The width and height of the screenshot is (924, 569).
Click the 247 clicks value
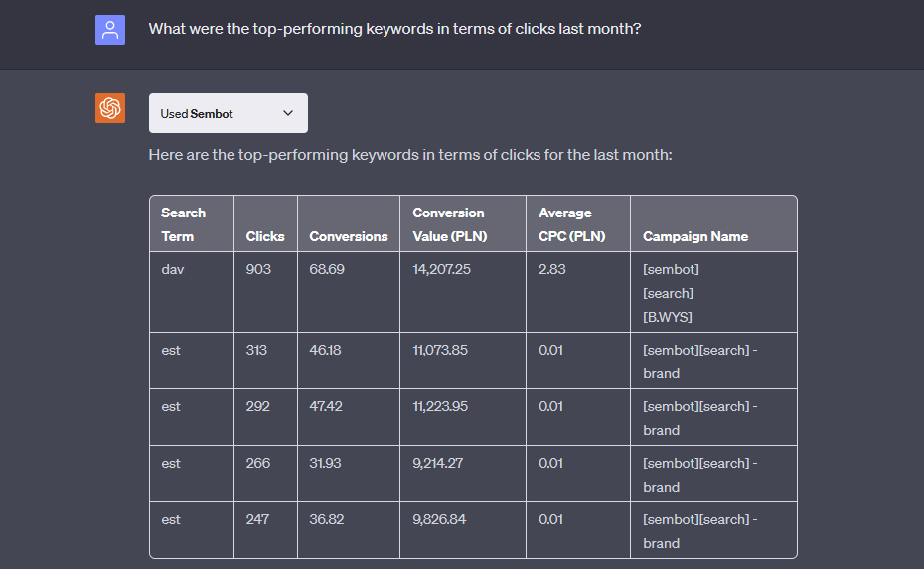click(x=257, y=519)
